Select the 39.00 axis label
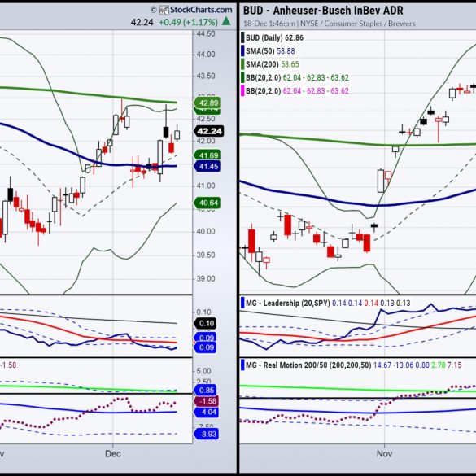The image size is (476, 476). pos(206,278)
